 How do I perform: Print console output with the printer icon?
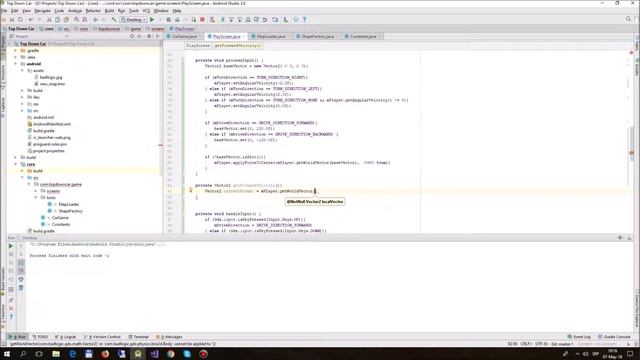(x=21, y=280)
